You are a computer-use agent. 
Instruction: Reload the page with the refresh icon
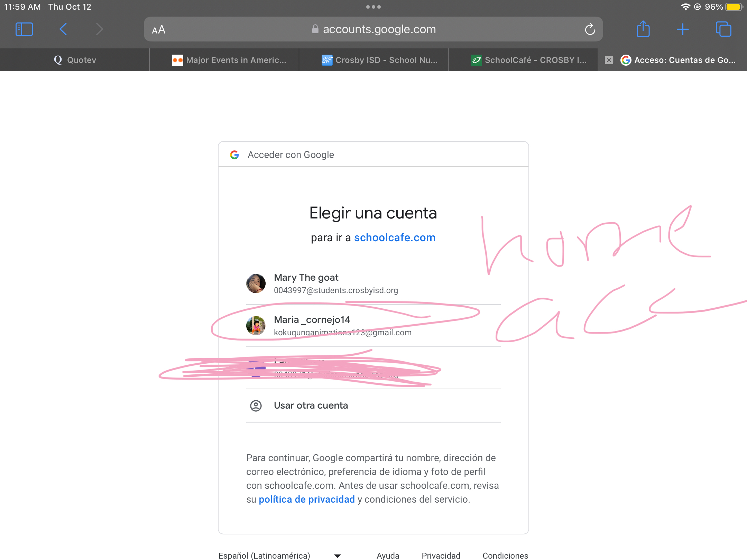pyautogui.click(x=590, y=29)
